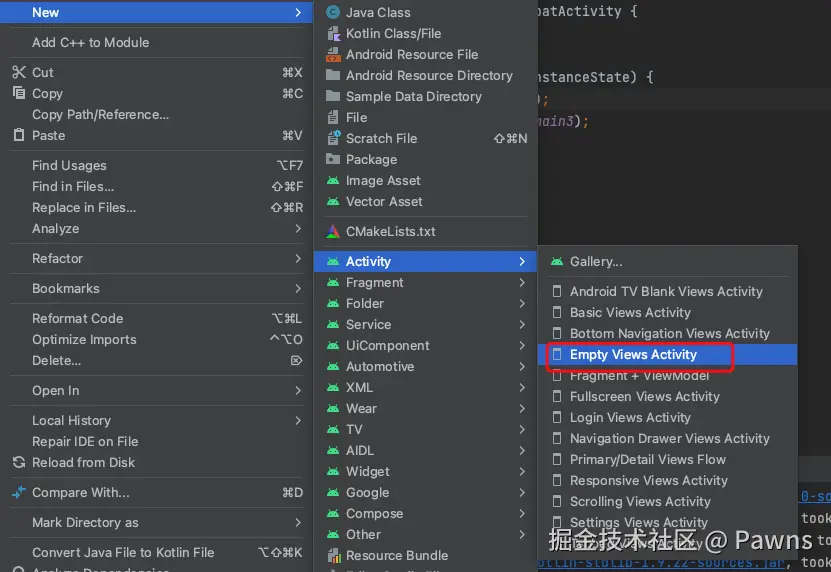Select Responsive Views Activity
831x572 pixels.
click(667, 480)
